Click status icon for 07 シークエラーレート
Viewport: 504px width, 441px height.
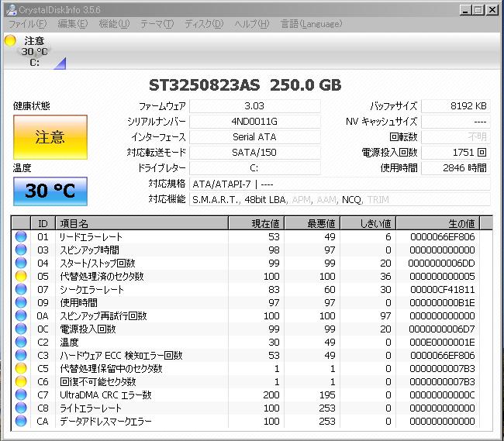pyautogui.click(x=21, y=289)
